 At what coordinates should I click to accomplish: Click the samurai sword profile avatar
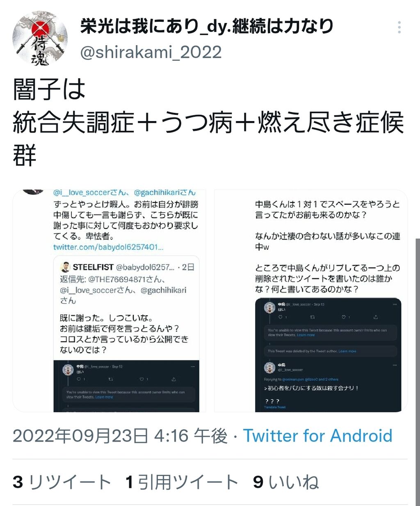pos(40,39)
